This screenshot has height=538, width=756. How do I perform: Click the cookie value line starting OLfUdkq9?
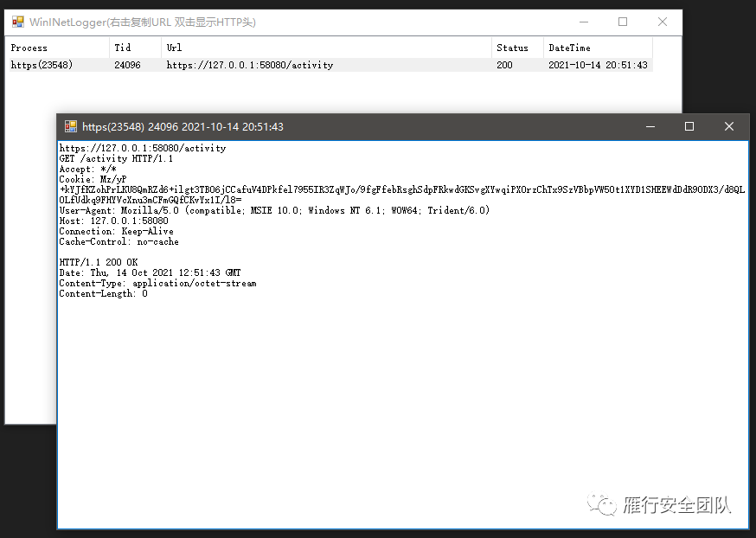click(151, 200)
